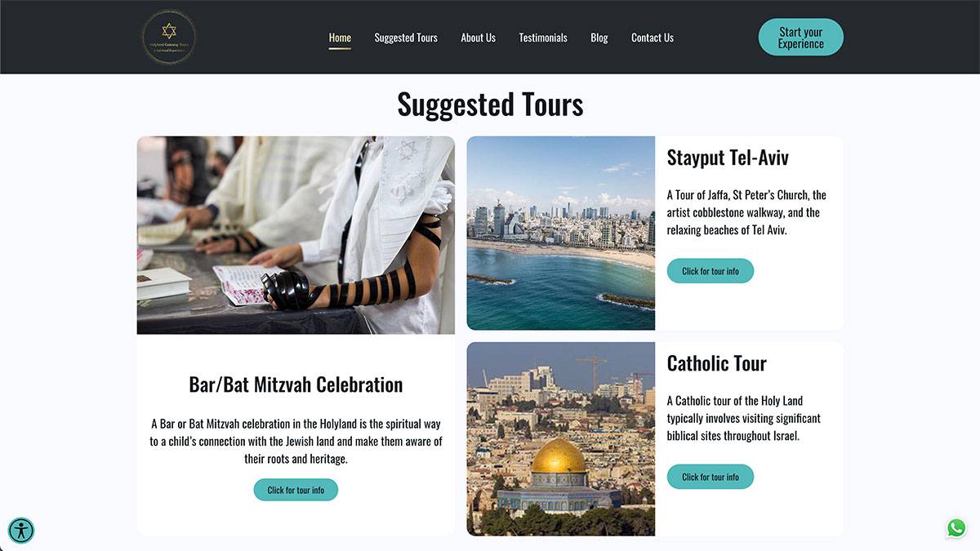Screen dimensions: 980x551
Task: Go to the Home menu item
Action: [x=340, y=38]
